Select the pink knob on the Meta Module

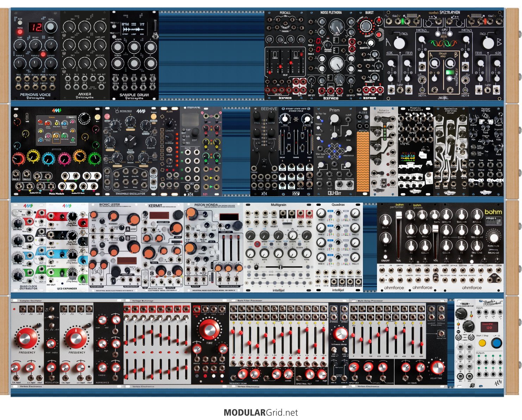click(x=65, y=159)
